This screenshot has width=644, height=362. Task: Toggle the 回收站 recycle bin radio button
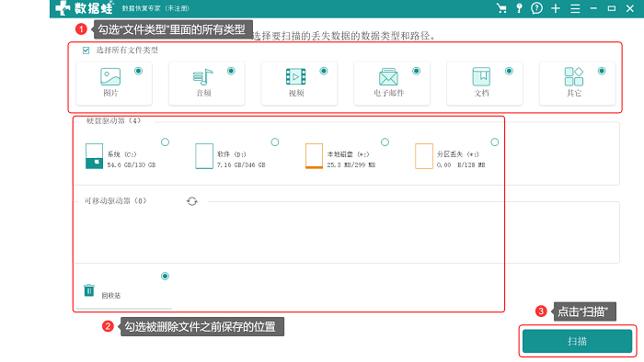coord(165,276)
